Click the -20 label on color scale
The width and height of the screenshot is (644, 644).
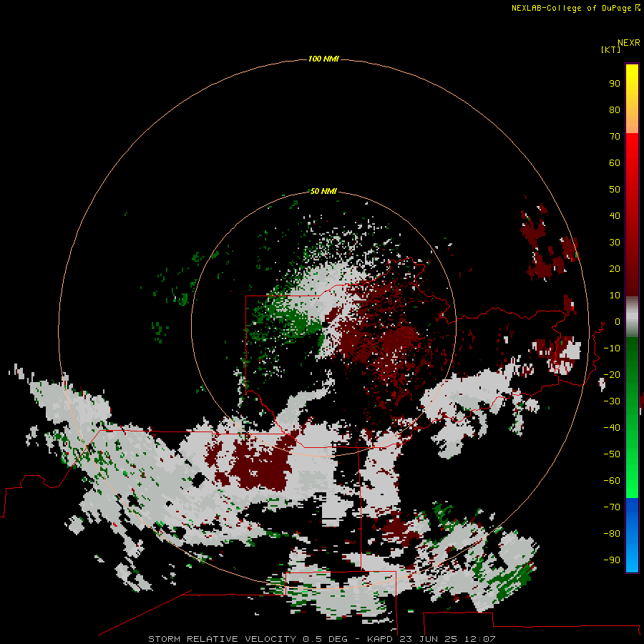[612, 375]
